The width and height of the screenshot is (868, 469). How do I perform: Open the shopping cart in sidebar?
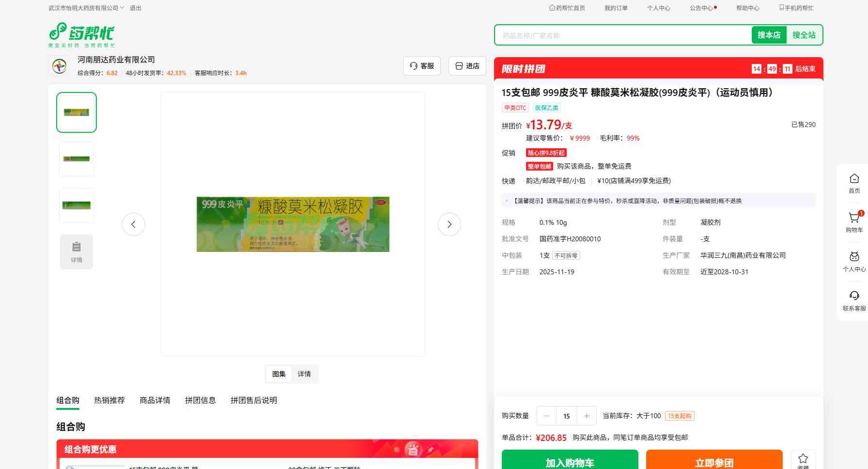854,219
